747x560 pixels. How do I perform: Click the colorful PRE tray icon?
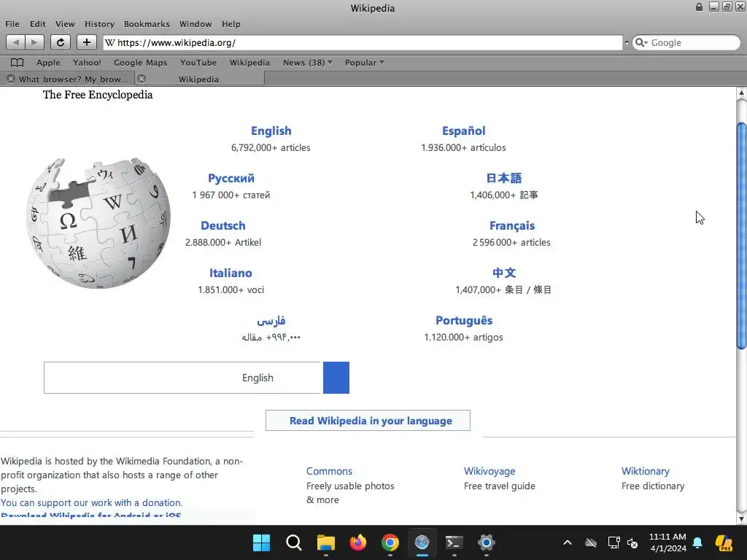[724, 542]
